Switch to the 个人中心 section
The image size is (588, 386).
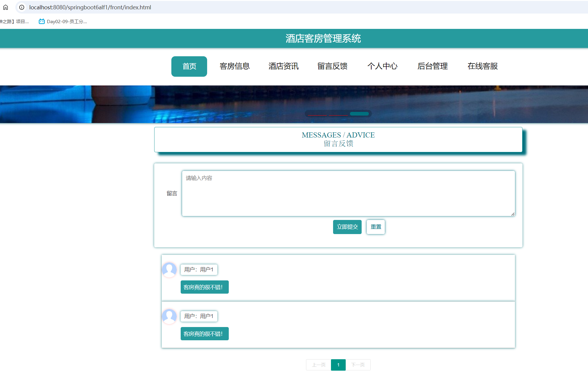(x=382, y=66)
